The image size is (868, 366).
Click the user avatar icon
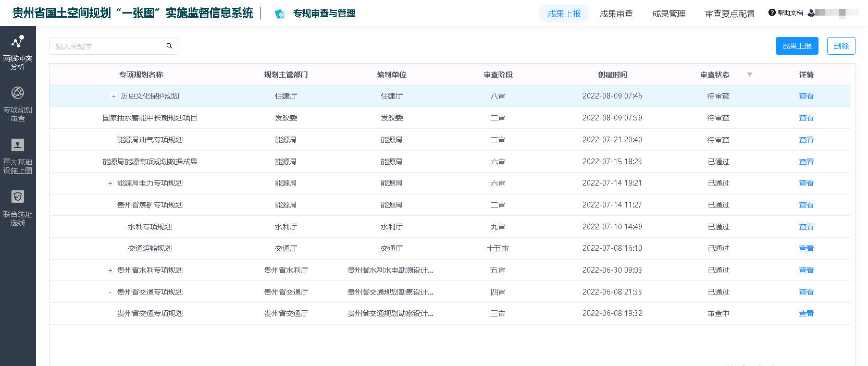click(x=811, y=13)
